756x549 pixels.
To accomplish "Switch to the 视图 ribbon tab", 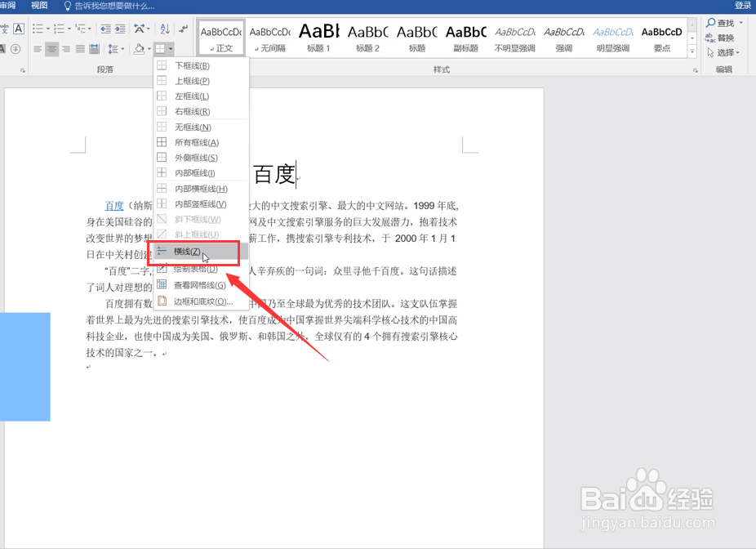I will [x=38, y=5].
